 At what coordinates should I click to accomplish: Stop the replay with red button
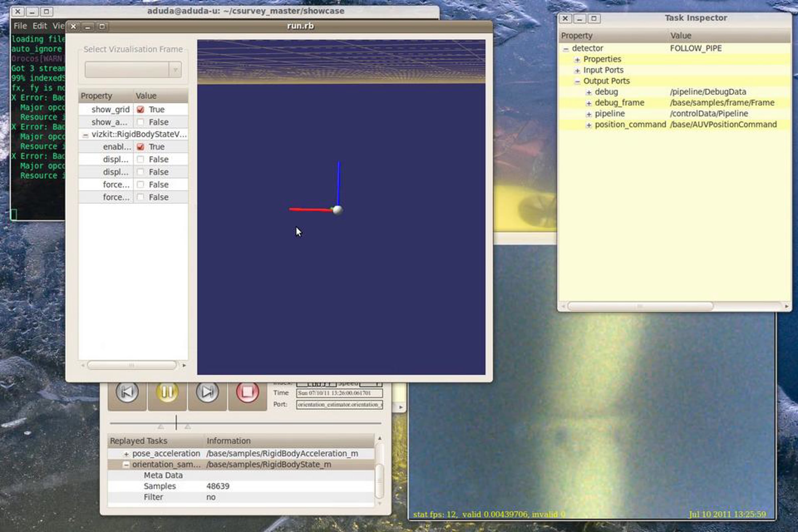[247, 393]
